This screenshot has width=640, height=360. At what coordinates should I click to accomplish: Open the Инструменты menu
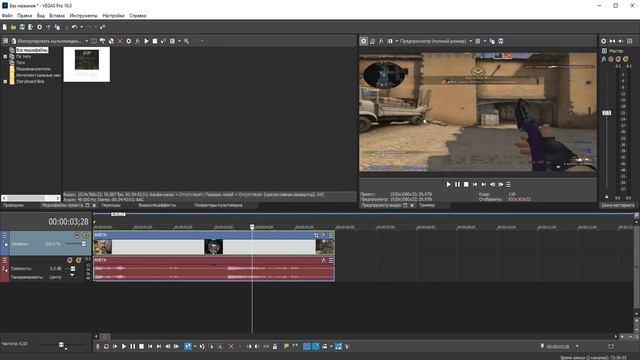[84, 16]
